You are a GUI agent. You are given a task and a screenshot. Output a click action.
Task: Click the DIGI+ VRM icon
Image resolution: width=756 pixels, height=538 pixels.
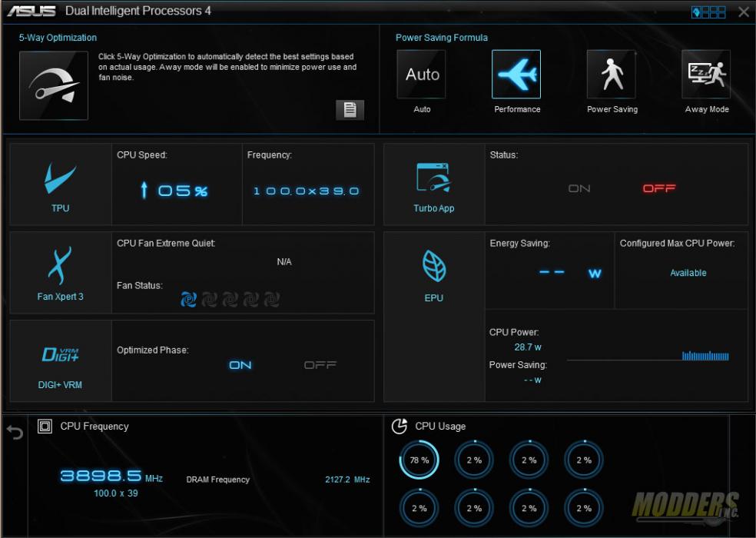(60, 354)
